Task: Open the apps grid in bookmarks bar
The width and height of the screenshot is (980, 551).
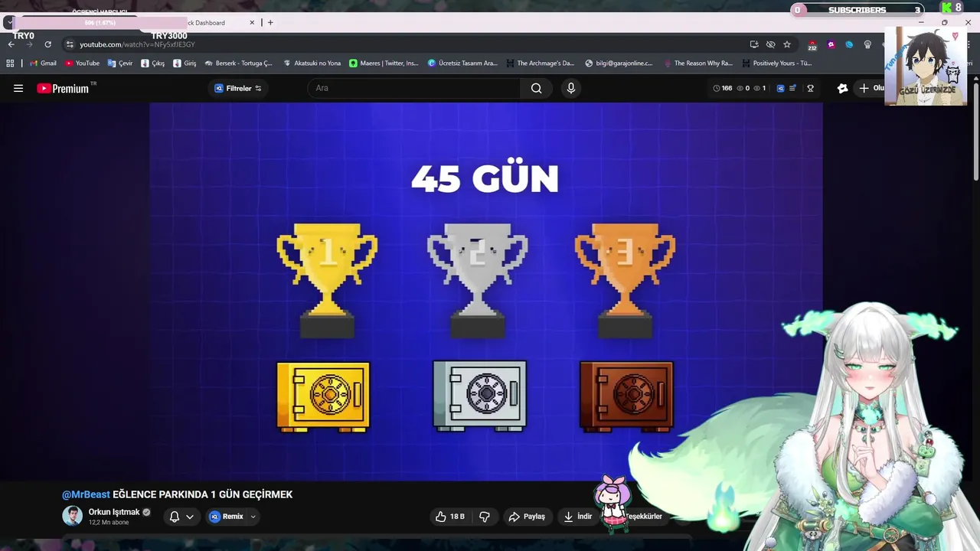Action: coord(10,64)
